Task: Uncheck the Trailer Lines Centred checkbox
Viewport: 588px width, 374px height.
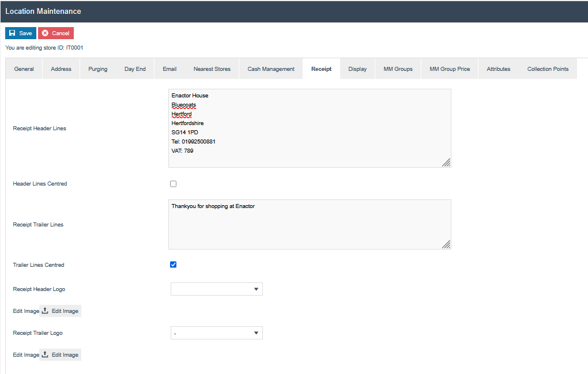Action: click(x=174, y=265)
